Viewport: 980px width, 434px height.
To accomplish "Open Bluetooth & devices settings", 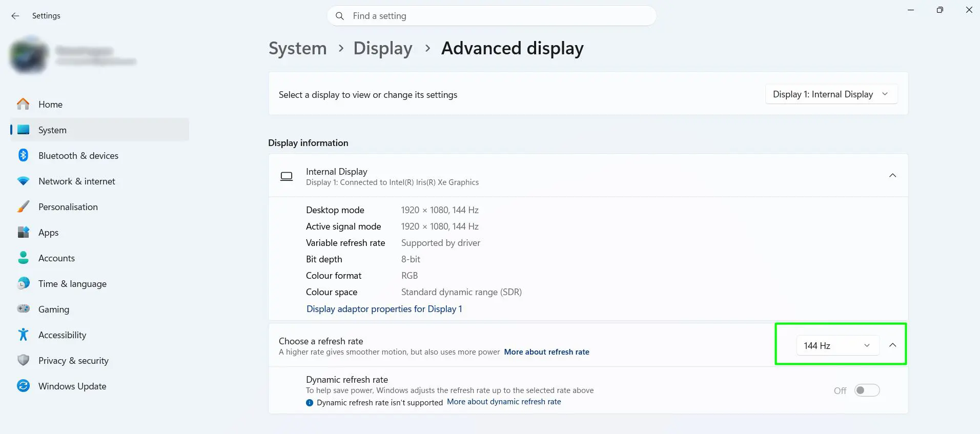I will point(100,155).
